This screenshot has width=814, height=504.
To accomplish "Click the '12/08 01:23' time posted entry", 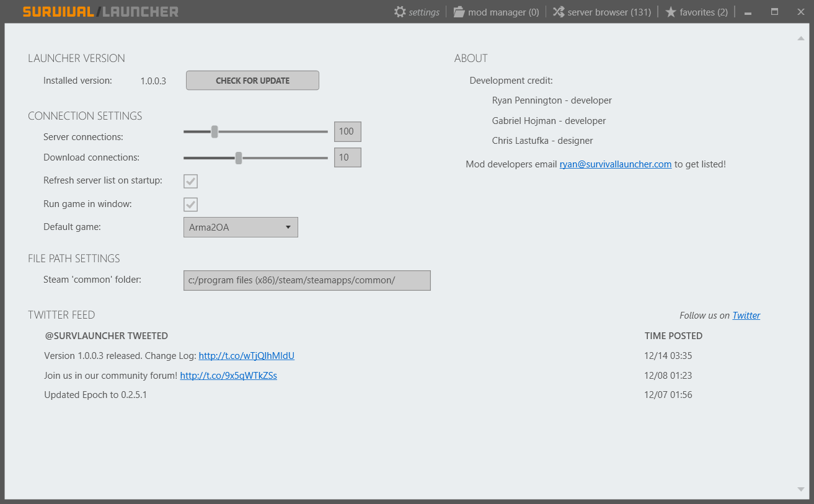I will click(668, 376).
